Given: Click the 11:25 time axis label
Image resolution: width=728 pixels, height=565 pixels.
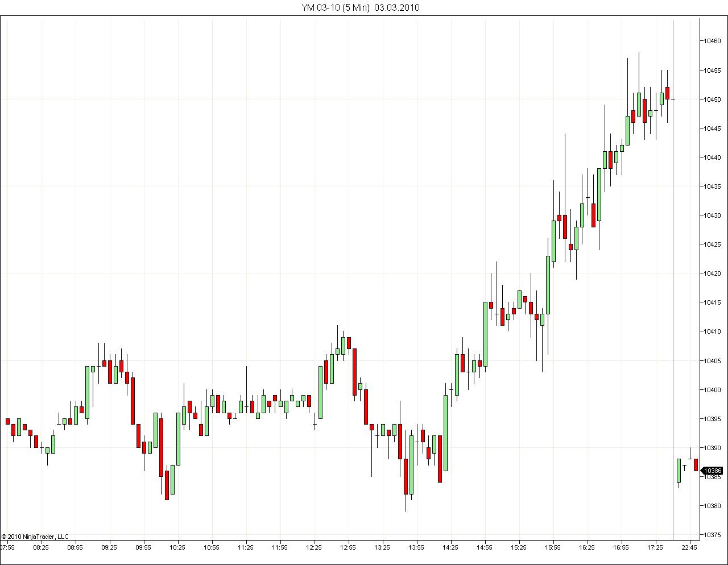Looking at the screenshot, I should tap(246, 548).
